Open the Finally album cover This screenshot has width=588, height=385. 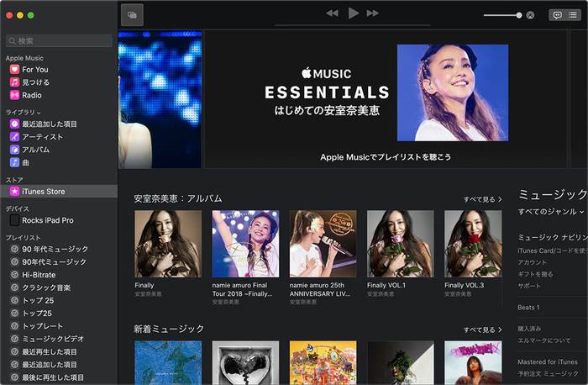168,244
